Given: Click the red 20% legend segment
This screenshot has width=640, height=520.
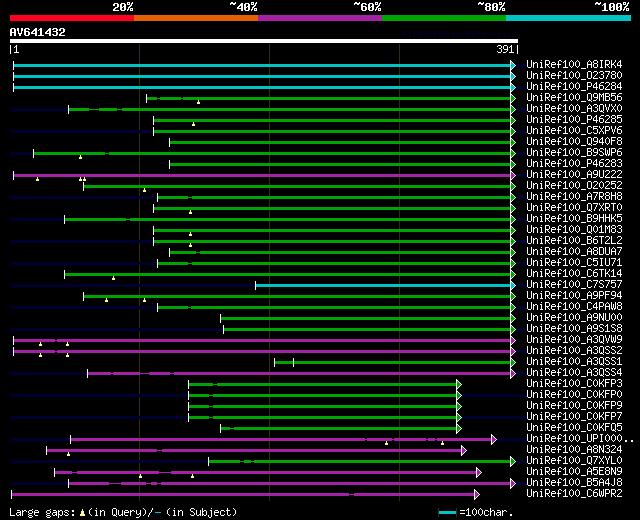Looking at the screenshot, I should click(x=72, y=18).
